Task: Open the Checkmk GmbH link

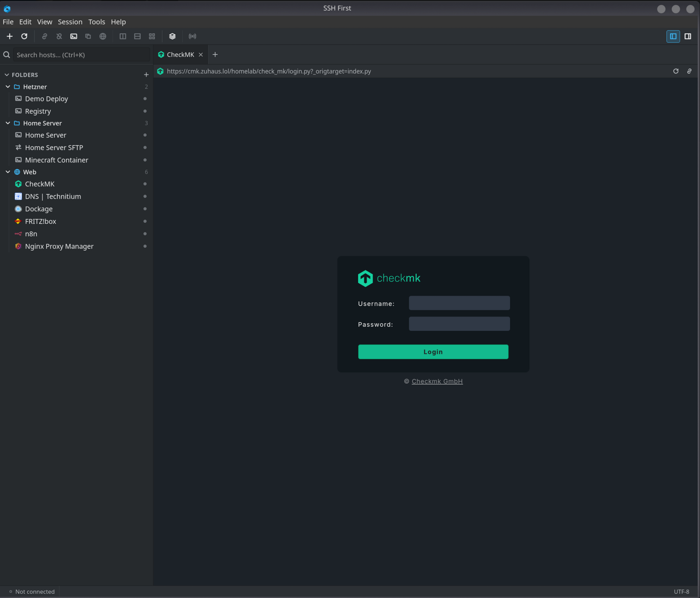Action: pos(437,381)
